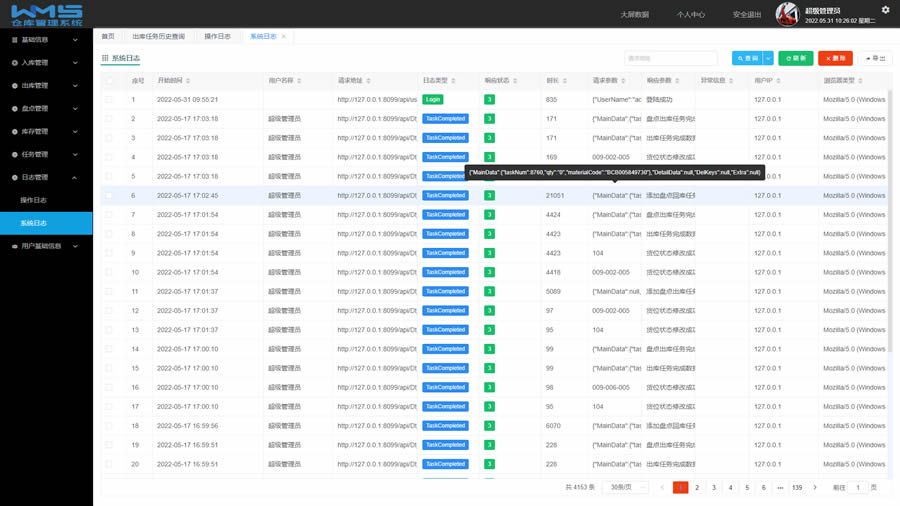Click the 基础信息 menu icon

tap(14, 40)
